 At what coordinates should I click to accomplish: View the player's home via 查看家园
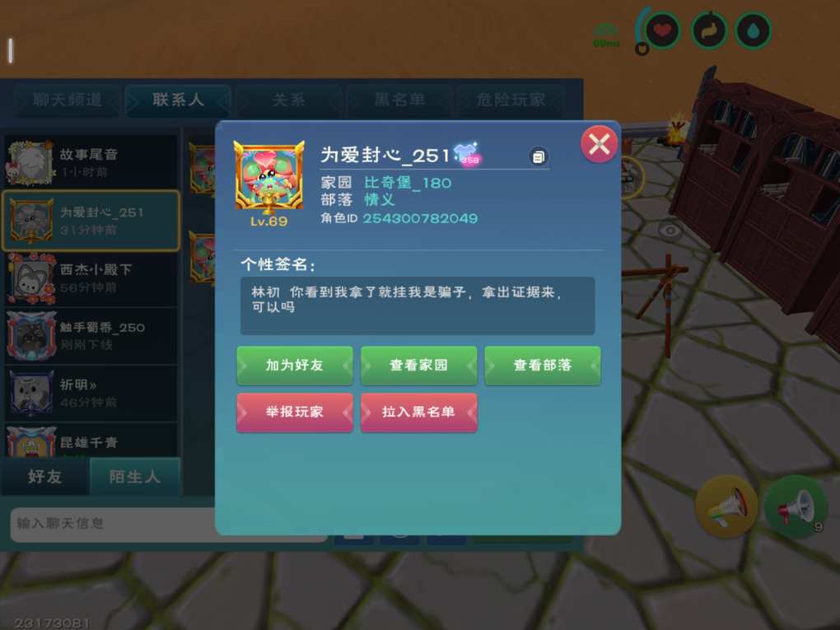pos(418,366)
